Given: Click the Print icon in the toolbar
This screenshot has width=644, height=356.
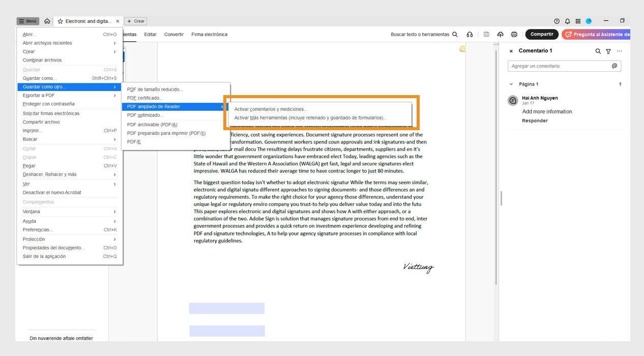Looking at the screenshot, I should coord(514,34).
